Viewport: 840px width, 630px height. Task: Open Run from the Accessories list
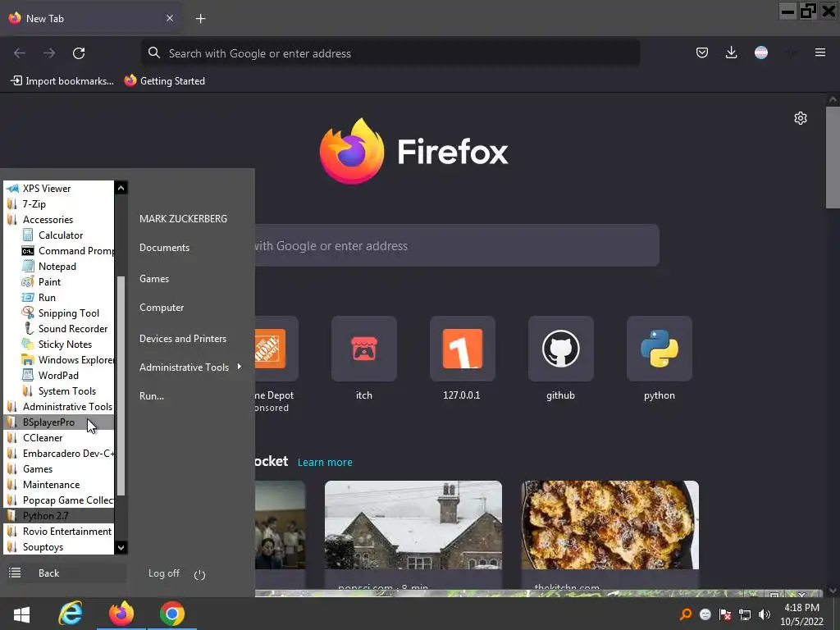click(47, 297)
